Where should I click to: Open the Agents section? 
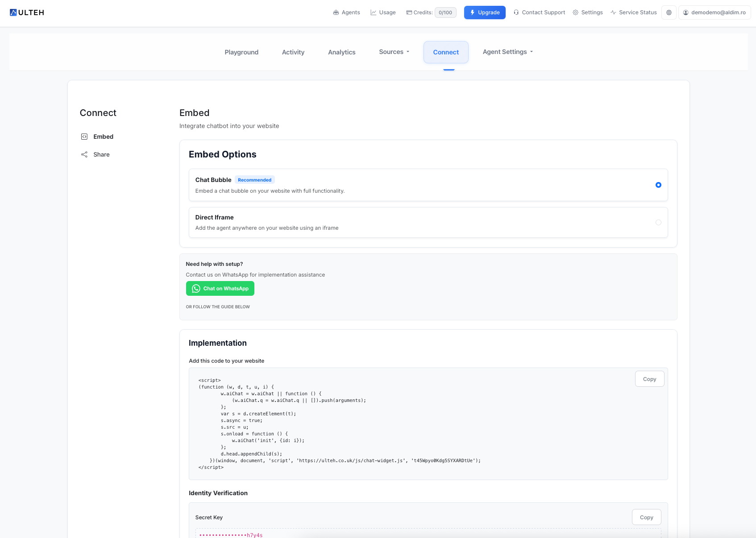346,12
